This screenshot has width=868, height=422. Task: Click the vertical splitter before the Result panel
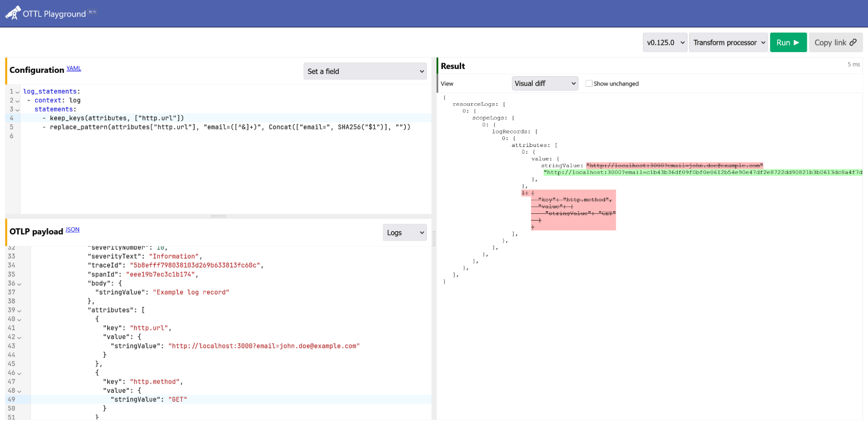click(434, 238)
